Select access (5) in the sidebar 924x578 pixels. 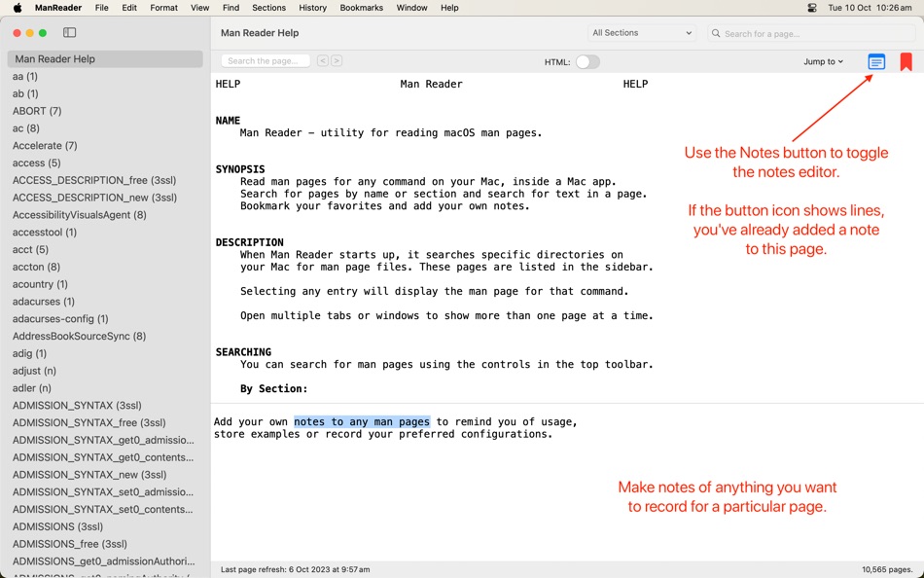(105, 163)
